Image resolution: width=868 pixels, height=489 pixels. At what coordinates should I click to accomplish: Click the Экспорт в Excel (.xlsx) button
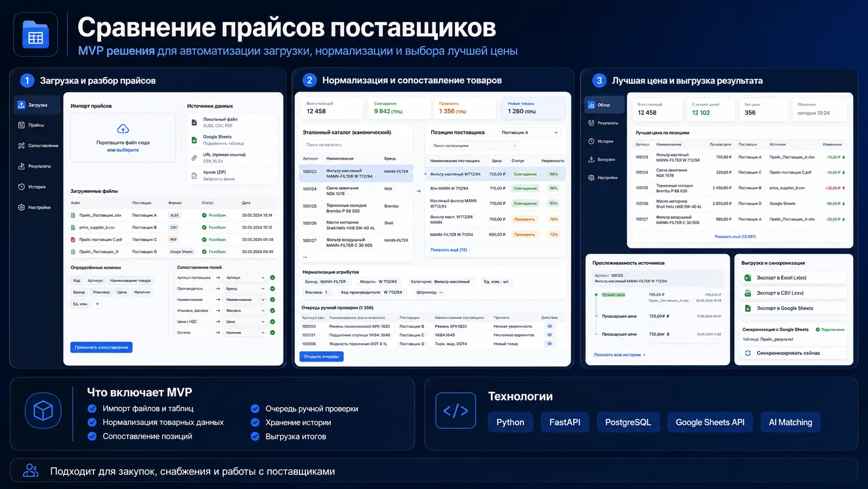[794, 278]
